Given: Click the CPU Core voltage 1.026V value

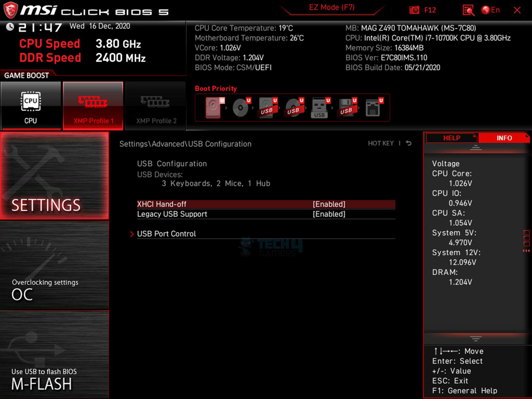Looking at the screenshot, I should 460,183.
